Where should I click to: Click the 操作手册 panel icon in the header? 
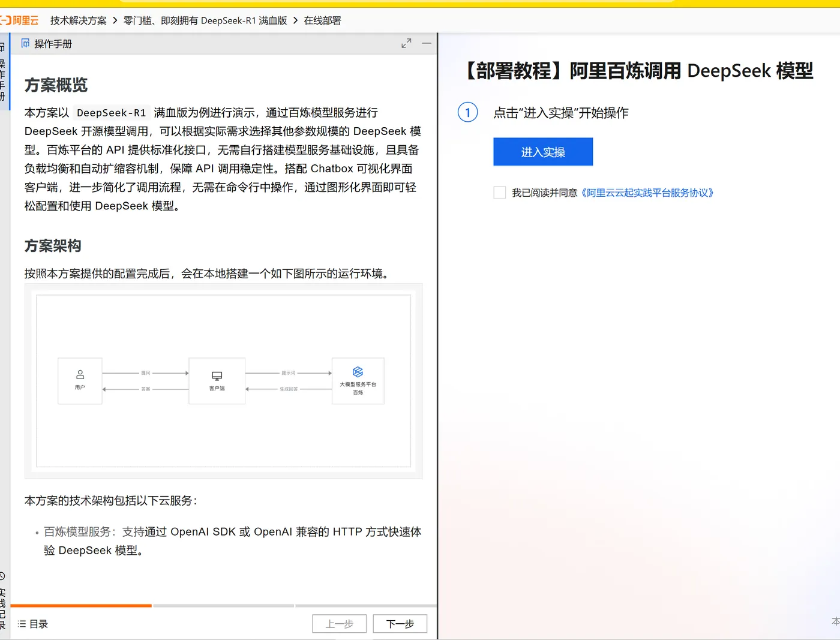click(25, 43)
